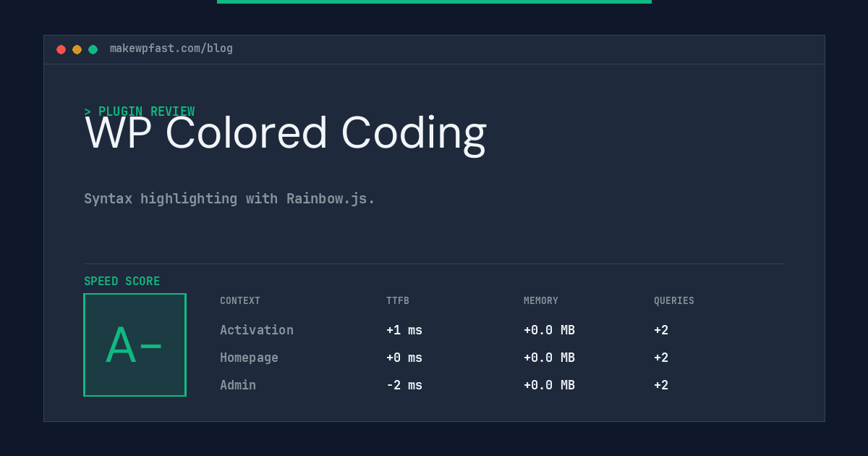The height and width of the screenshot is (456, 868).
Task: Click the QUERIES column header
Action: 674,301
